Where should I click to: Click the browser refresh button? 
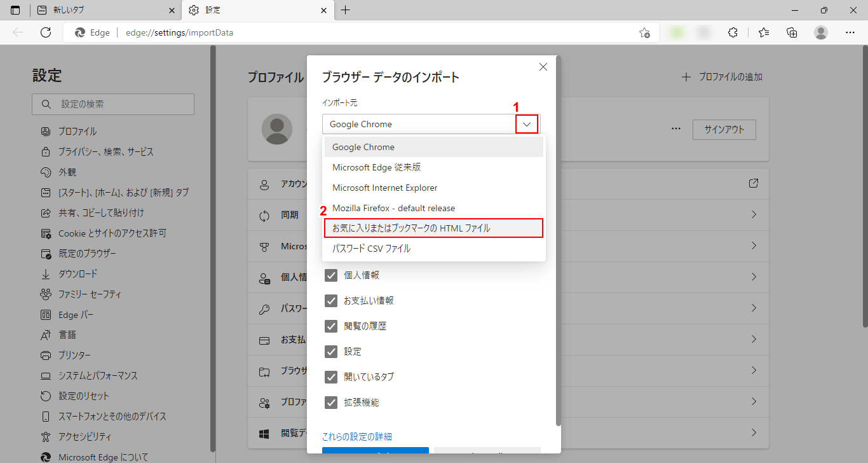[x=46, y=32]
